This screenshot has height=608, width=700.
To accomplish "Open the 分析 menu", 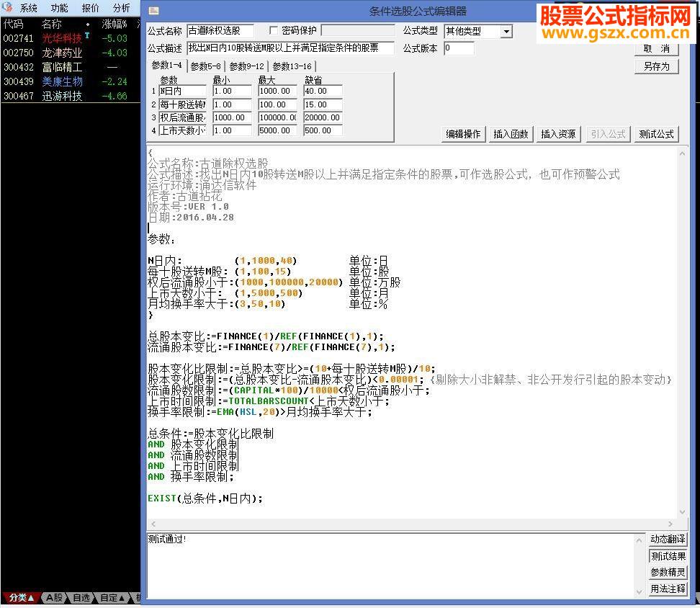I will [122, 8].
